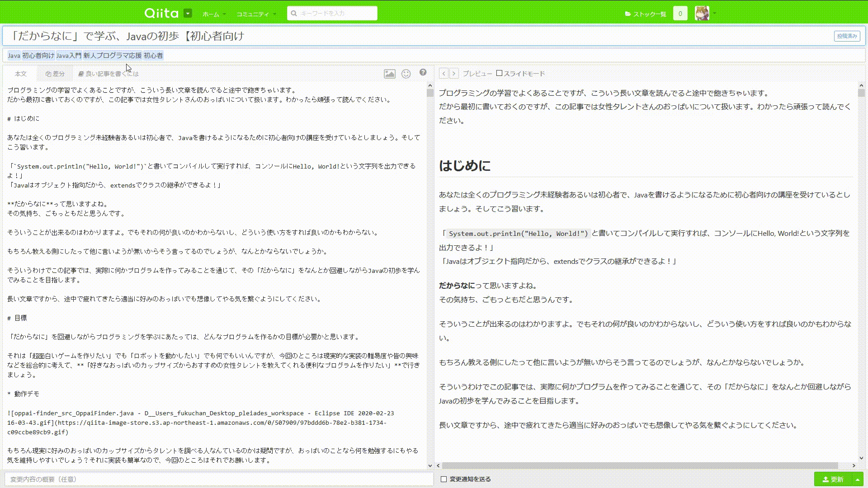Viewport: 868px width, 488px height.
Task: Open the 良い記事を書くには guide
Action: (x=108, y=73)
